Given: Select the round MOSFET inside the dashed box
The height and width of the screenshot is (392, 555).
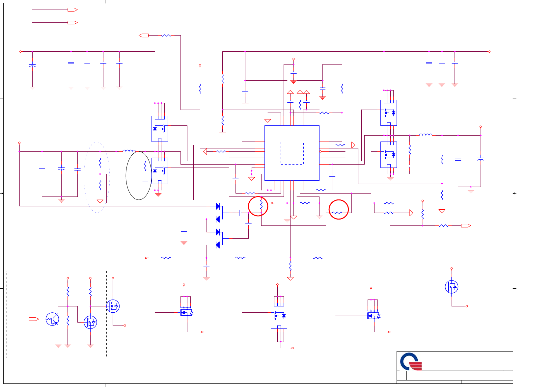Looking at the screenshot, I should click(90, 322).
